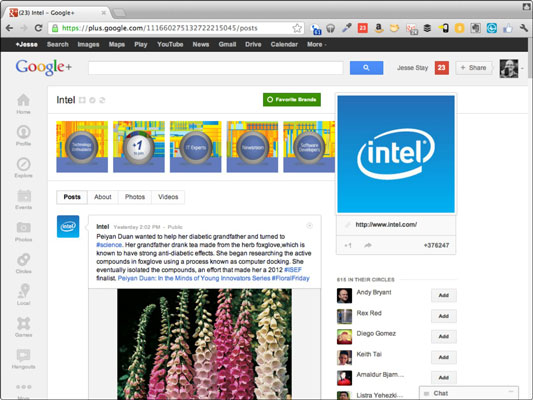Switch to the Videos tab
Image resolution: width=533 pixels, height=400 pixels.
click(x=168, y=197)
